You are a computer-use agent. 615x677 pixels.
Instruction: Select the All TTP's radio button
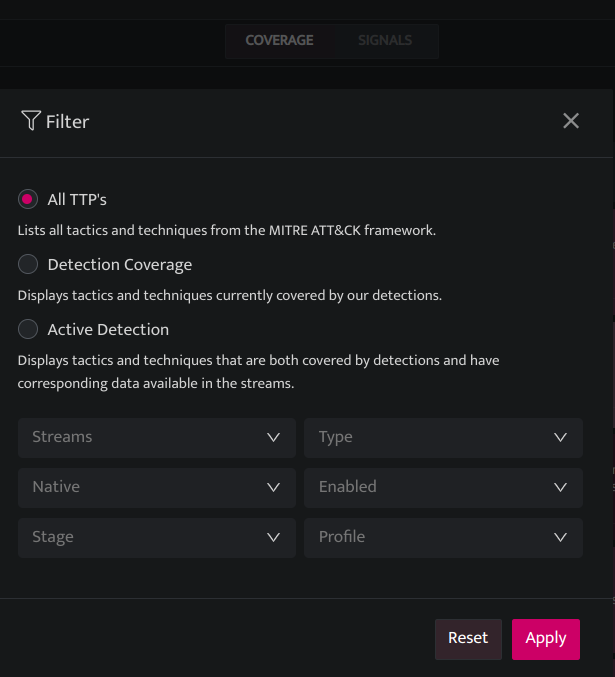[28, 199]
